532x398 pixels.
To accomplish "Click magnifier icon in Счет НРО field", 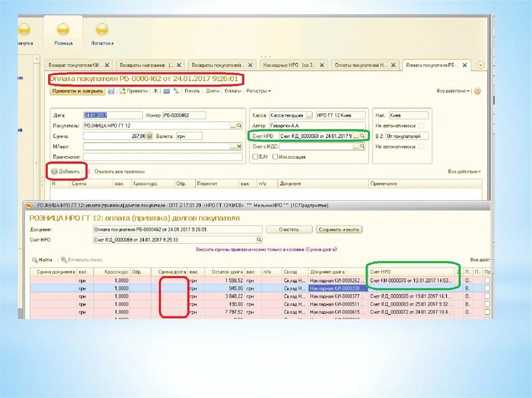I will 362,136.
